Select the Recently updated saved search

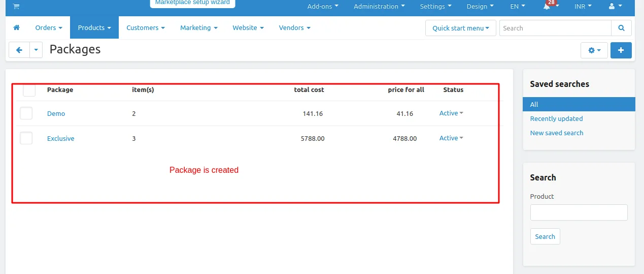(556, 118)
